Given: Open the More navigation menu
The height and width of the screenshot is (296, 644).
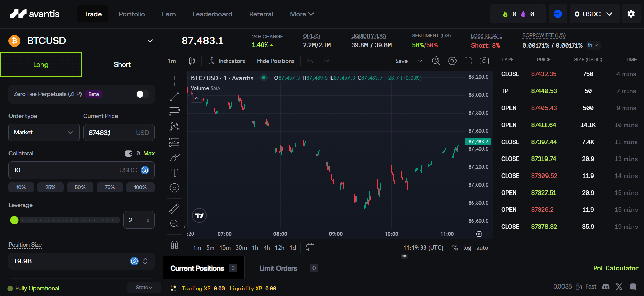Looking at the screenshot, I should tap(302, 14).
